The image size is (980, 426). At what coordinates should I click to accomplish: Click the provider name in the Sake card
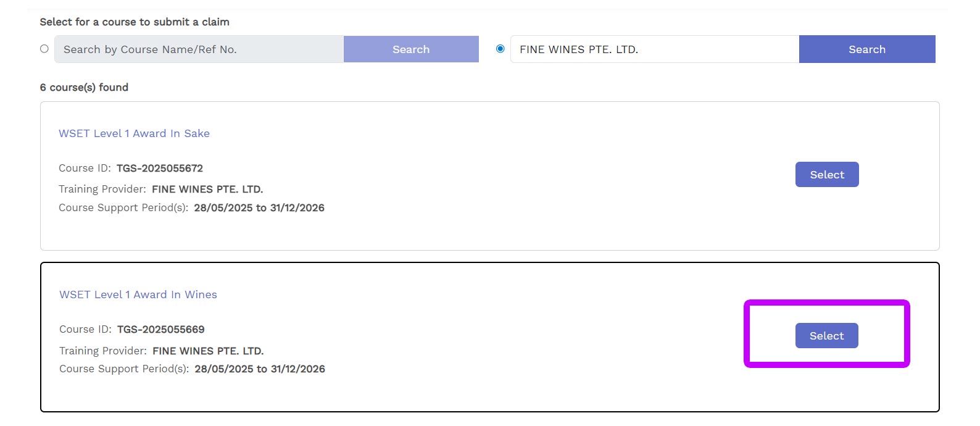tap(207, 189)
